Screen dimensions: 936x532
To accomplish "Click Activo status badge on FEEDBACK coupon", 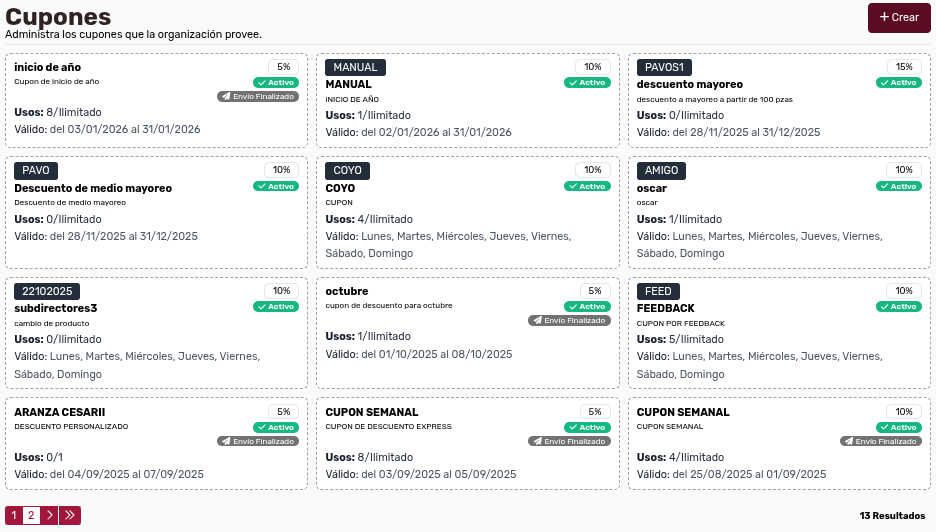I will pos(898,306).
